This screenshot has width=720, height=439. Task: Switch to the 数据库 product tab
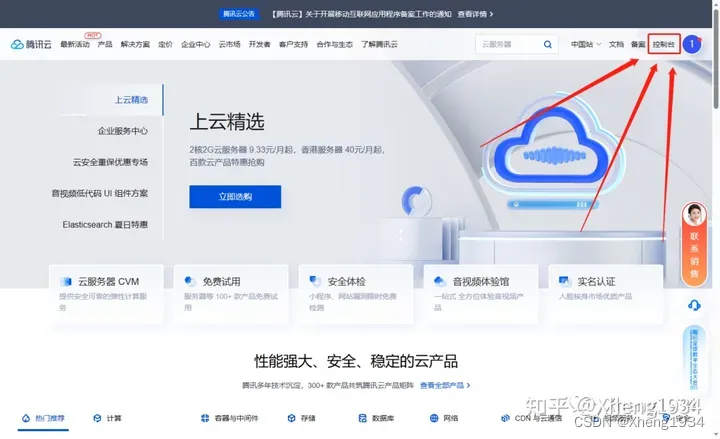tap(376, 418)
